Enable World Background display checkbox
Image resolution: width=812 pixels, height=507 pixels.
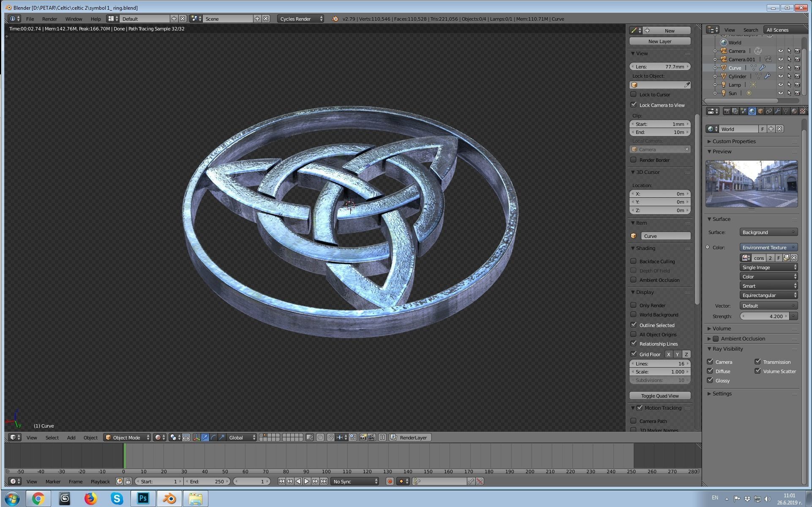tap(633, 314)
